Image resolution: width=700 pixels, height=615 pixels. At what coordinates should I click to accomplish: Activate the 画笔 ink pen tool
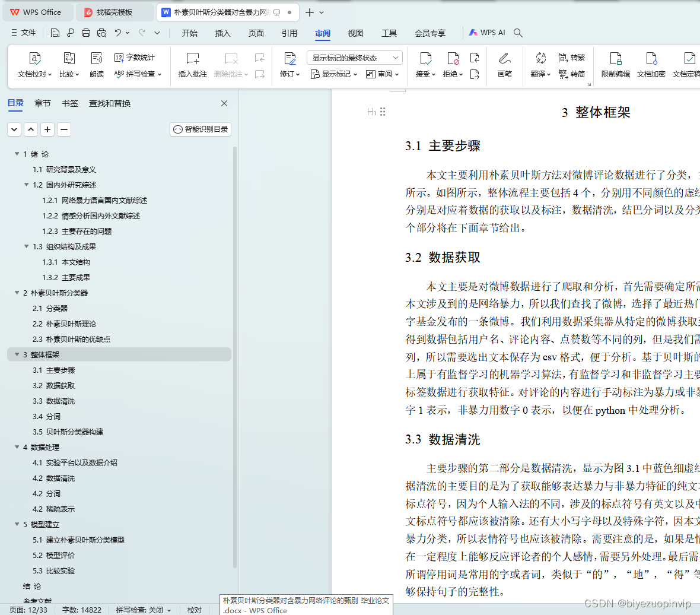[x=504, y=65]
